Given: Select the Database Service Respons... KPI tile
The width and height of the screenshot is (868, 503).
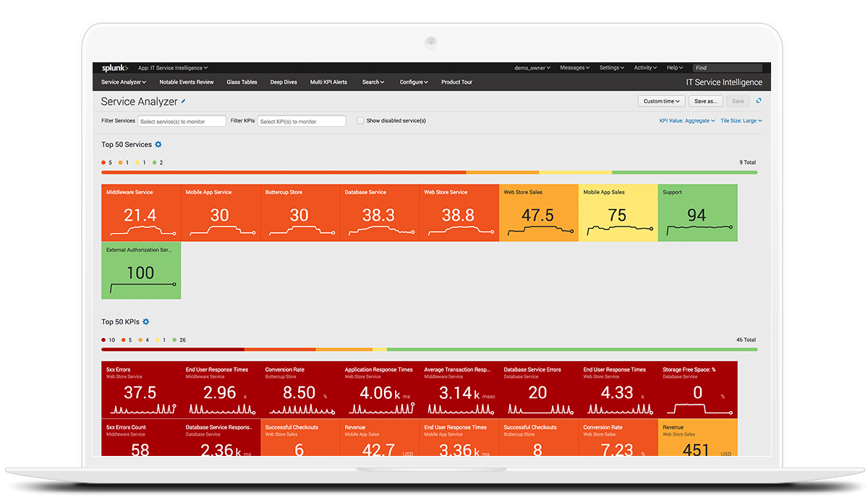Looking at the screenshot, I should 221,438.
